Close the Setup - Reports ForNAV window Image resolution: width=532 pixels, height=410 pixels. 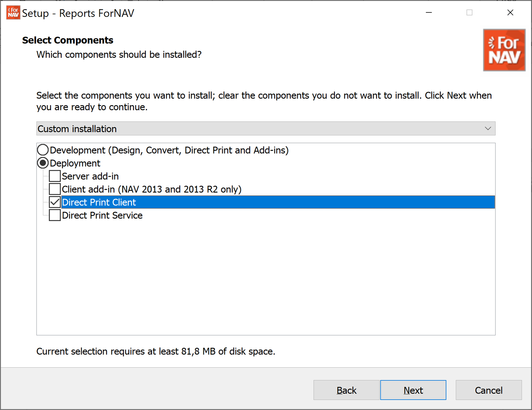pyautogui.click(x=510, y=13)
